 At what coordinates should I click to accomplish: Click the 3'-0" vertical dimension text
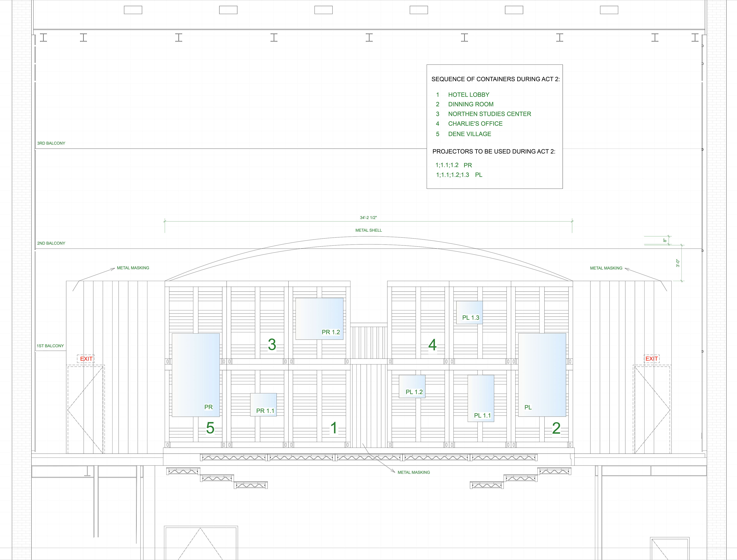point(677,263)
